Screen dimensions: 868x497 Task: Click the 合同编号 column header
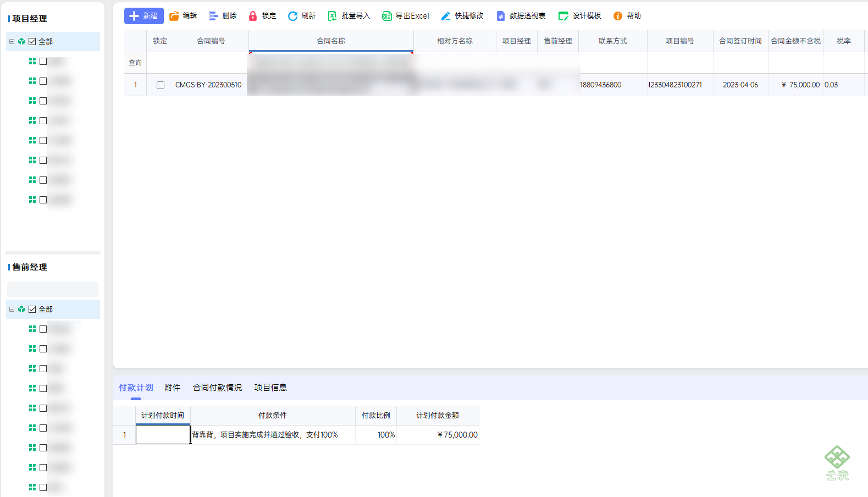pyautogui.click(x=211, y=41)
